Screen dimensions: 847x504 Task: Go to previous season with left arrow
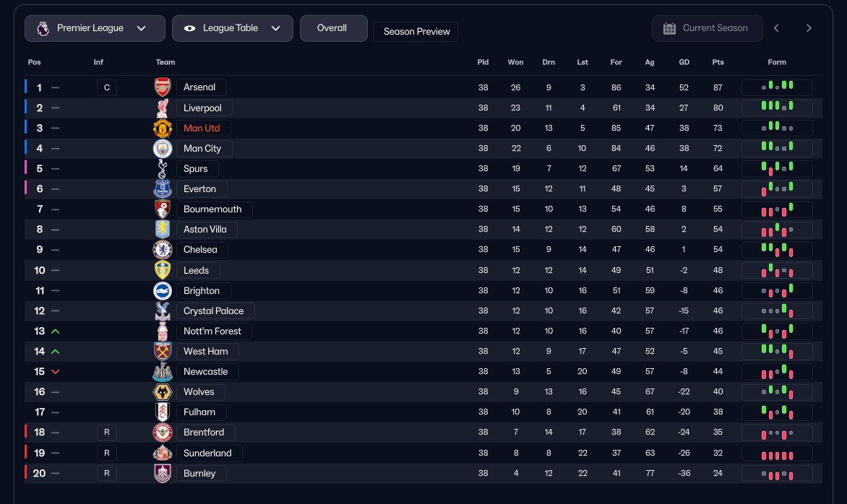(776, 28)
